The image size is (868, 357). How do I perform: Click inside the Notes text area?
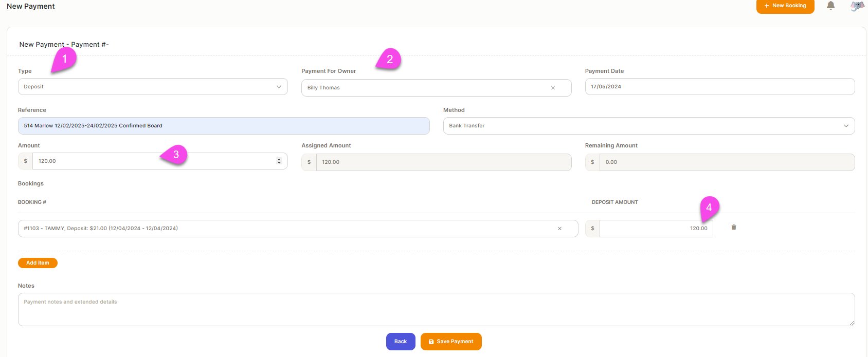(436, 309)
